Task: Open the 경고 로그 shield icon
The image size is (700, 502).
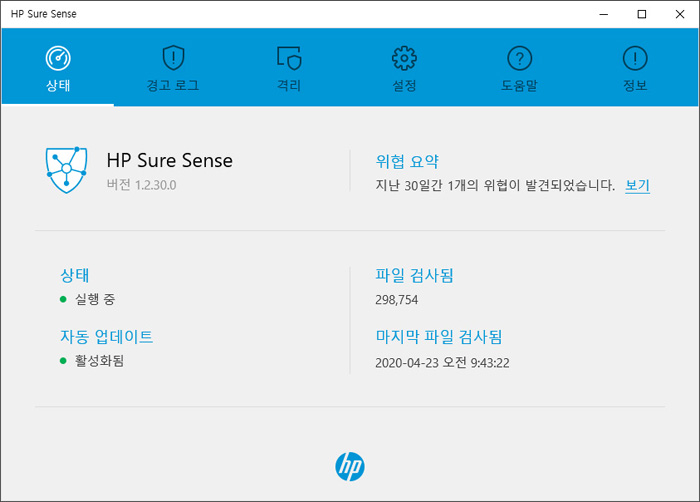Action: [x=173, y=58]
